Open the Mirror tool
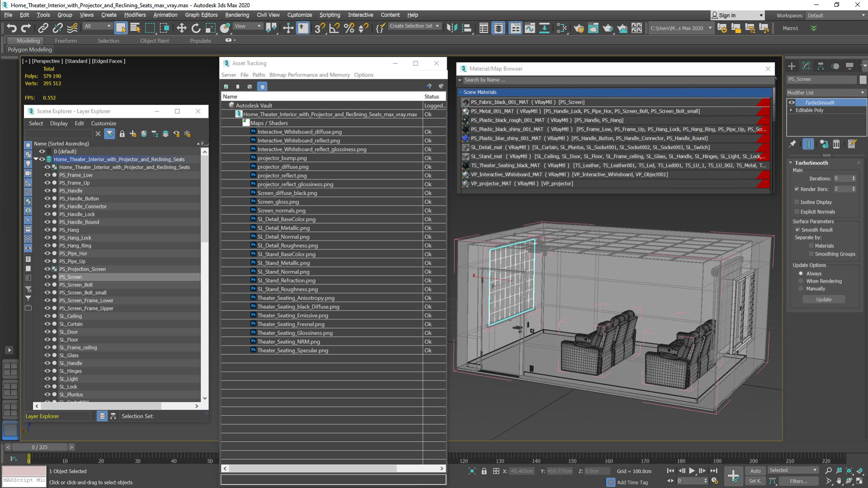The image size is (868, 488). click(x=452, y=28)
